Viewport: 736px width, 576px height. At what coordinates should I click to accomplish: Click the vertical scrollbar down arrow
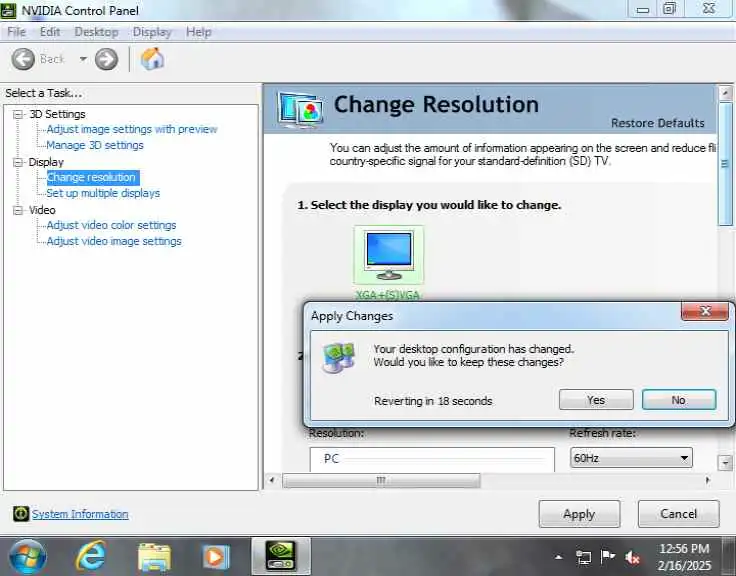click(725, 463)
